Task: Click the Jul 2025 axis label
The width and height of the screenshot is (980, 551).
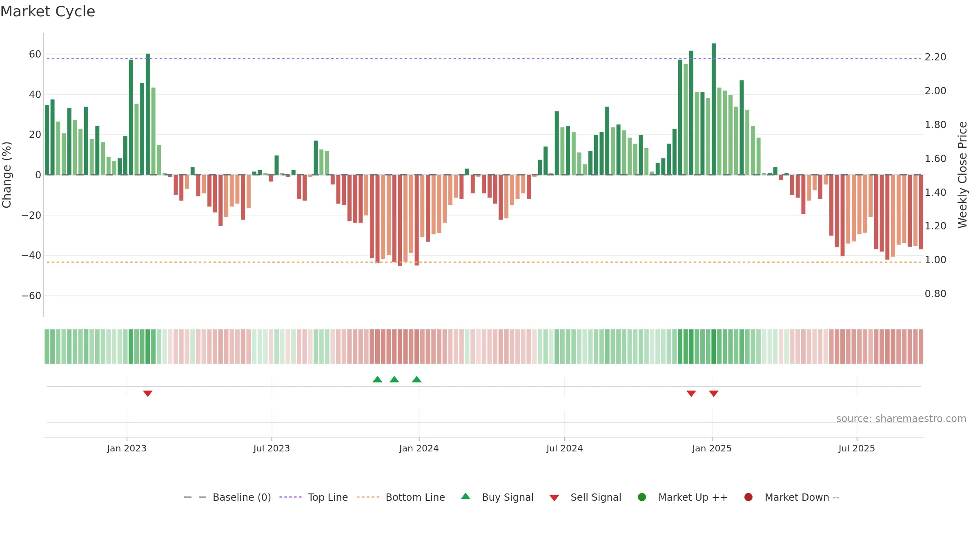Action: pos(857,449)
